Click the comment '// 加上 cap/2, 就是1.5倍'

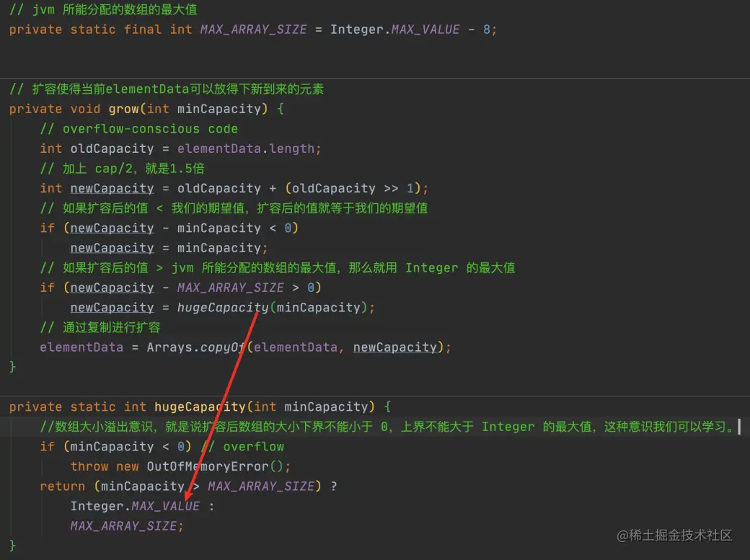(123, 169)
